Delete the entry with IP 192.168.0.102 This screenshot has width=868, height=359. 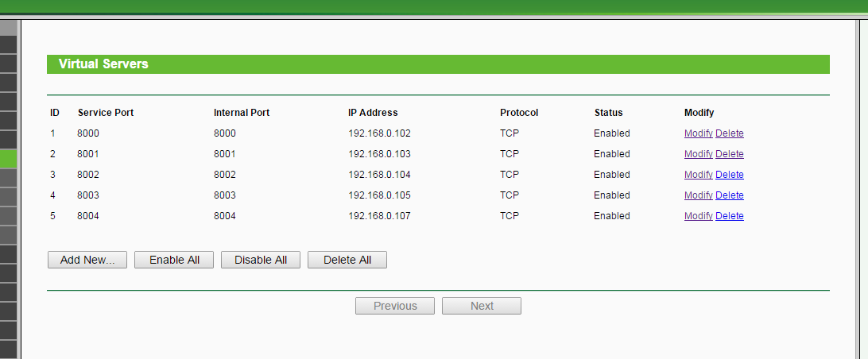point(729,133)
